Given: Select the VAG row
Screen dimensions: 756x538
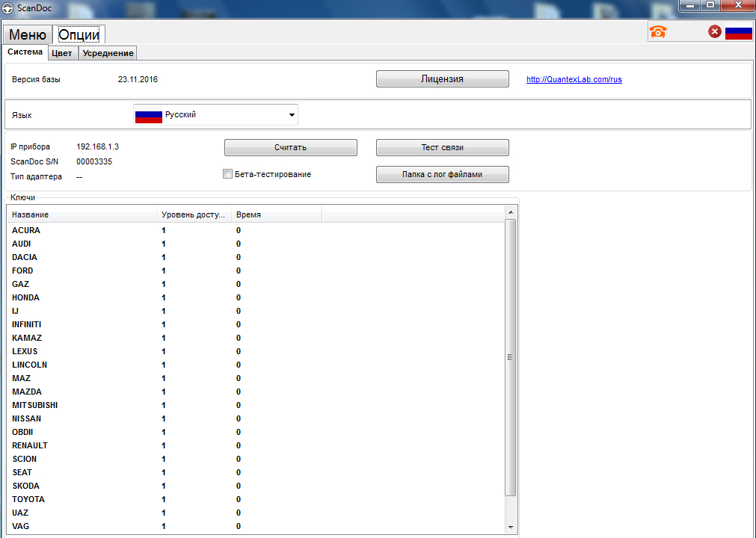Looking at the screenshot, I should 256,527.
